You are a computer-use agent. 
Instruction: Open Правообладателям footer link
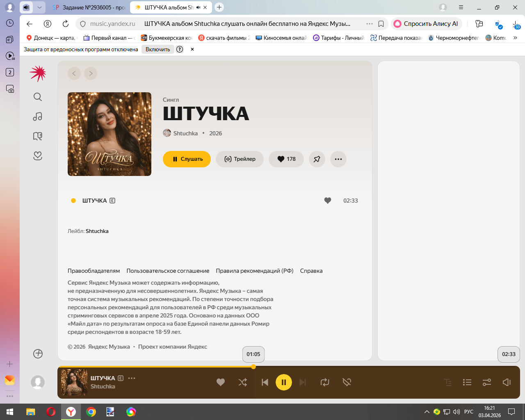tap(94, 271)
